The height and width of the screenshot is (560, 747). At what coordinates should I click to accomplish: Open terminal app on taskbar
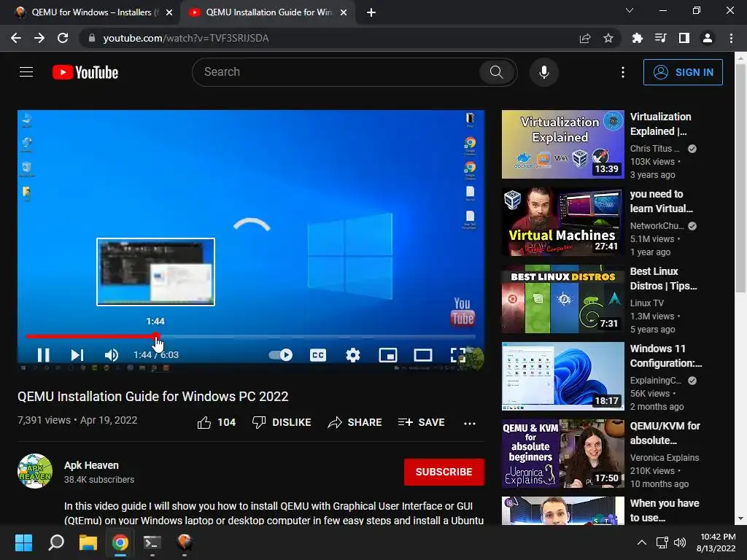coord(152,542)
